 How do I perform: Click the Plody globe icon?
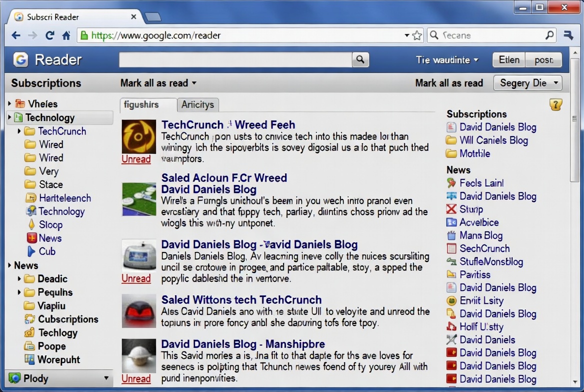tap(14, 378)
